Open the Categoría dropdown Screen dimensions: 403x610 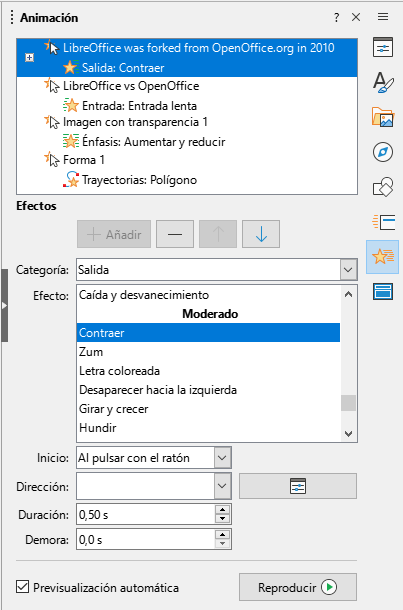(x=348, y=270)
